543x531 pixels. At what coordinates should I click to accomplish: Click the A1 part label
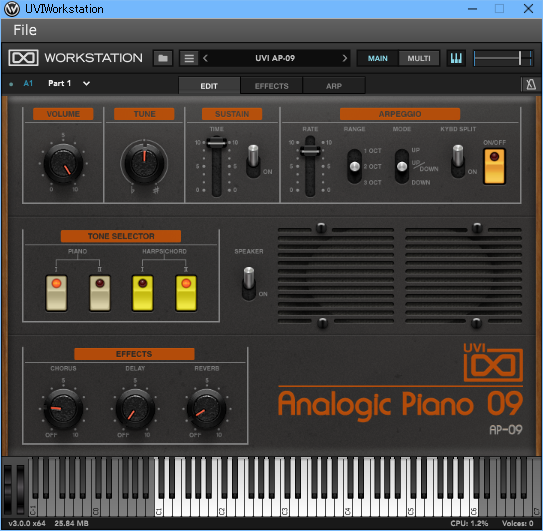[x=28, y=83]
